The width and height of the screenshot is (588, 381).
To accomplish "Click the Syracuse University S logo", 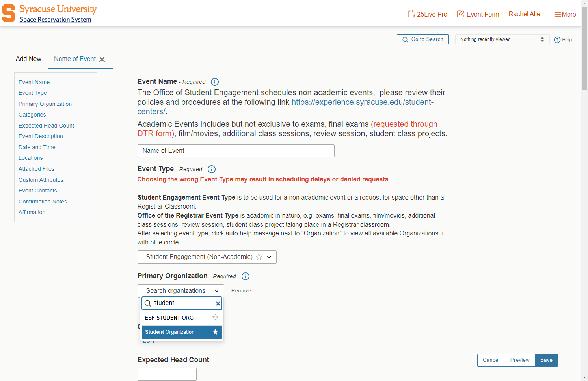I will coord(8,13).
